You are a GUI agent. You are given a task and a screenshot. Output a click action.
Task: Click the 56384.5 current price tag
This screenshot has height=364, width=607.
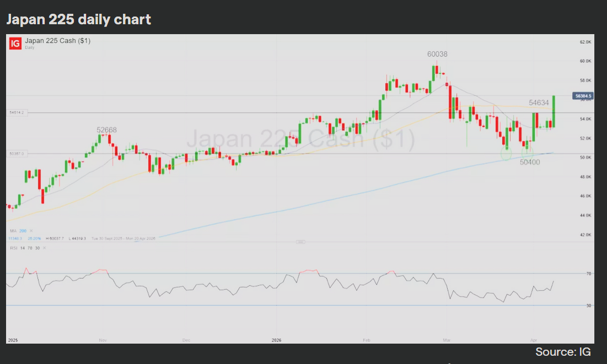point(583,96)
